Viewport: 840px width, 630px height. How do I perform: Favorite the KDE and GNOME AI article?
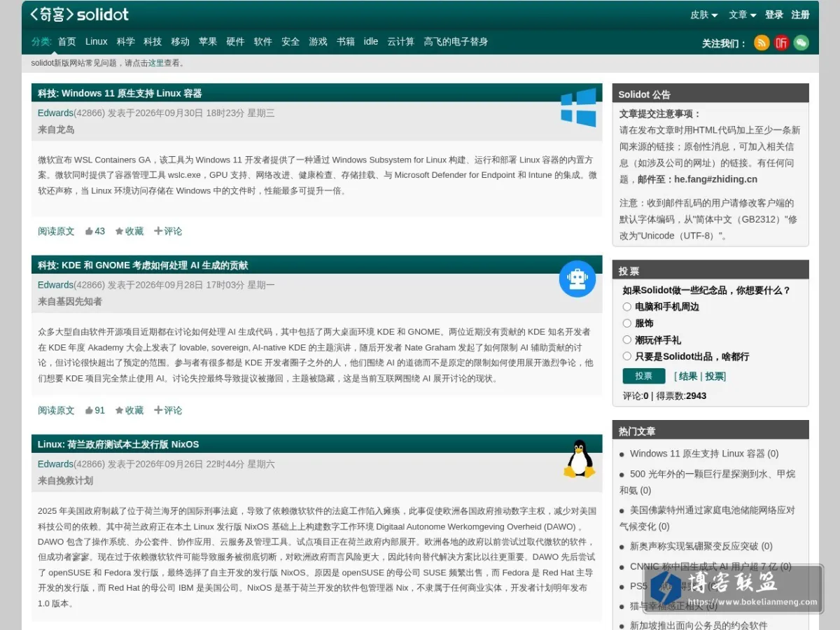[x=129, y=410]
